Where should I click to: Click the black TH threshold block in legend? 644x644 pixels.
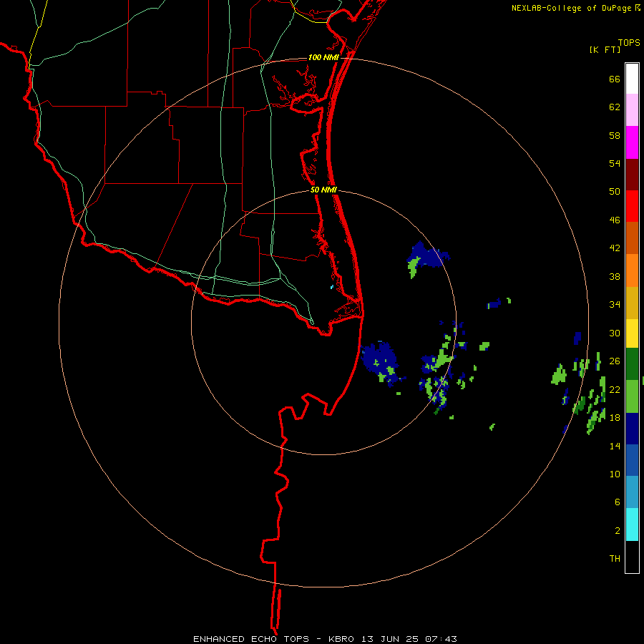click(x=632, y=557)
